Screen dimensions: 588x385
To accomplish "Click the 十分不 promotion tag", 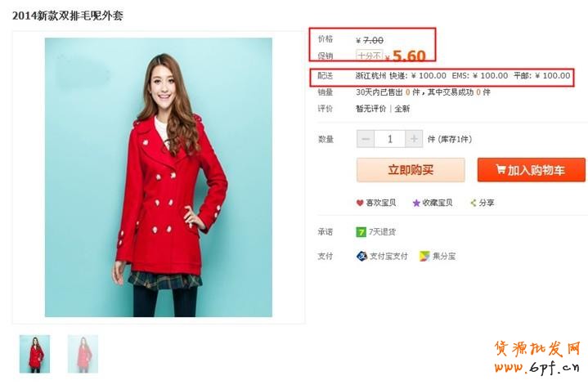I will pyautogui.click(x=370, y=56).
